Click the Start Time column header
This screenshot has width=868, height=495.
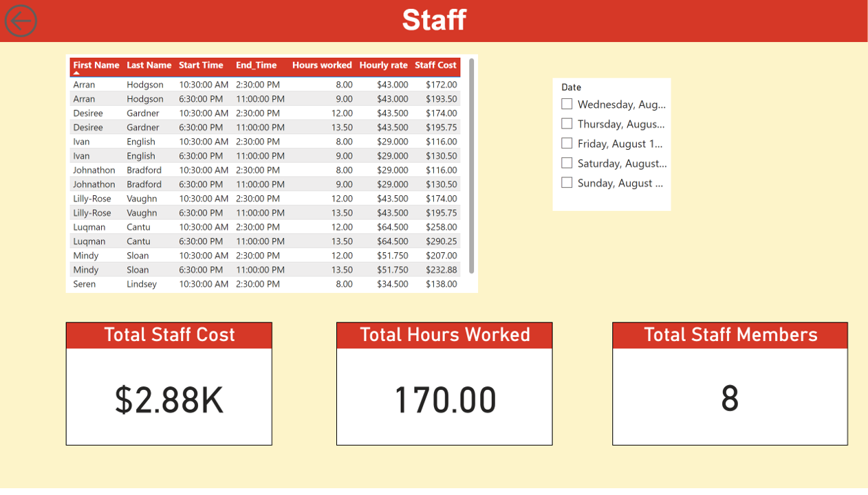pyautogui.click(x=201, y=65)
